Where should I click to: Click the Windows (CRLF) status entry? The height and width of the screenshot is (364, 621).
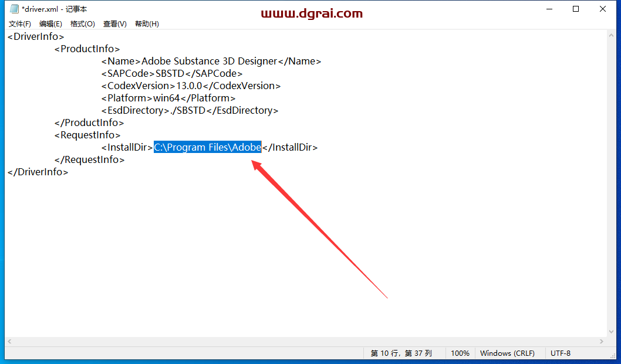pos(507,353)
